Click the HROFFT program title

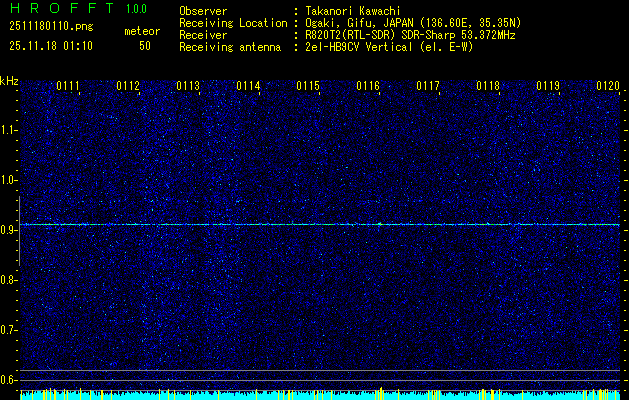(61, 8)
